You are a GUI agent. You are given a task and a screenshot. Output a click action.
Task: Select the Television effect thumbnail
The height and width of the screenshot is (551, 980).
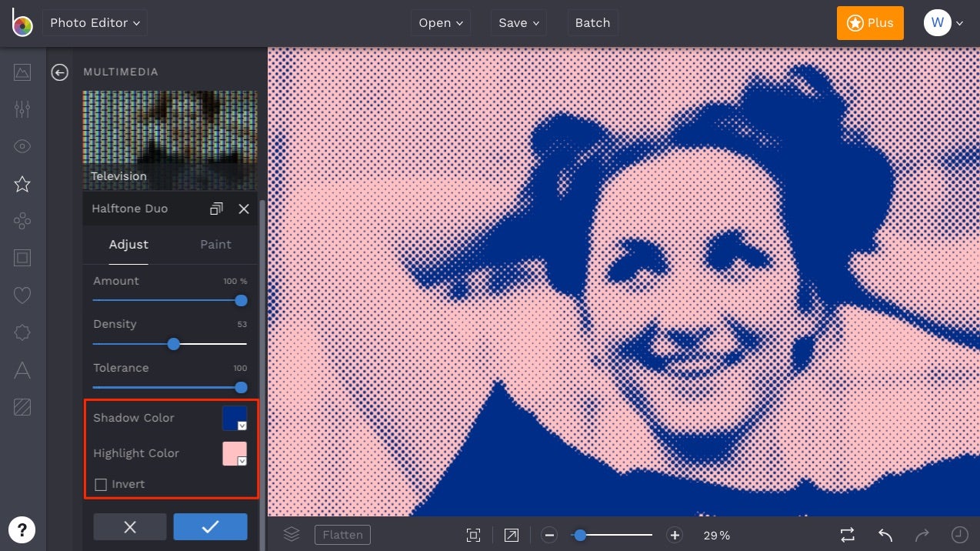tap(169, 139)
